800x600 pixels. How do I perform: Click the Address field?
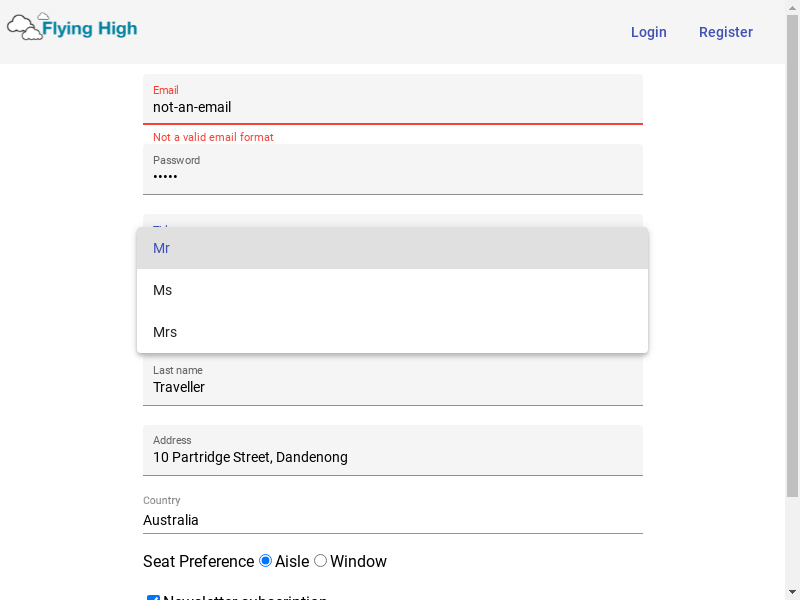click(392, 450)
